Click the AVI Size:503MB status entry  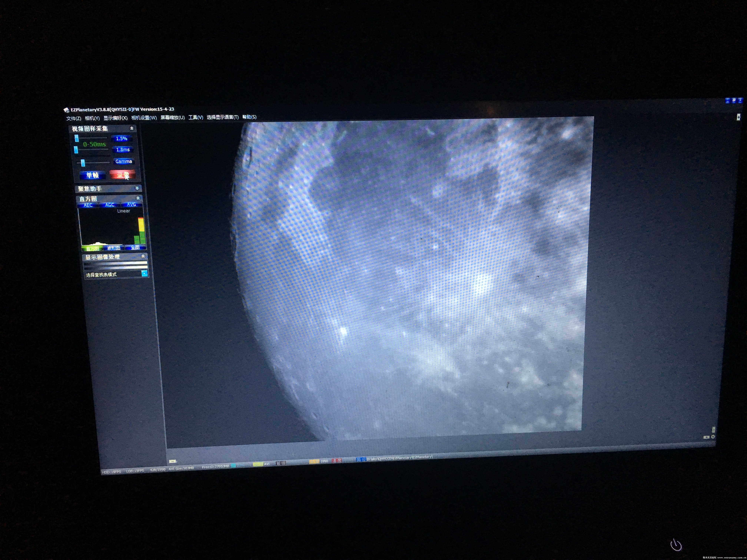click(x=181, y=469)
